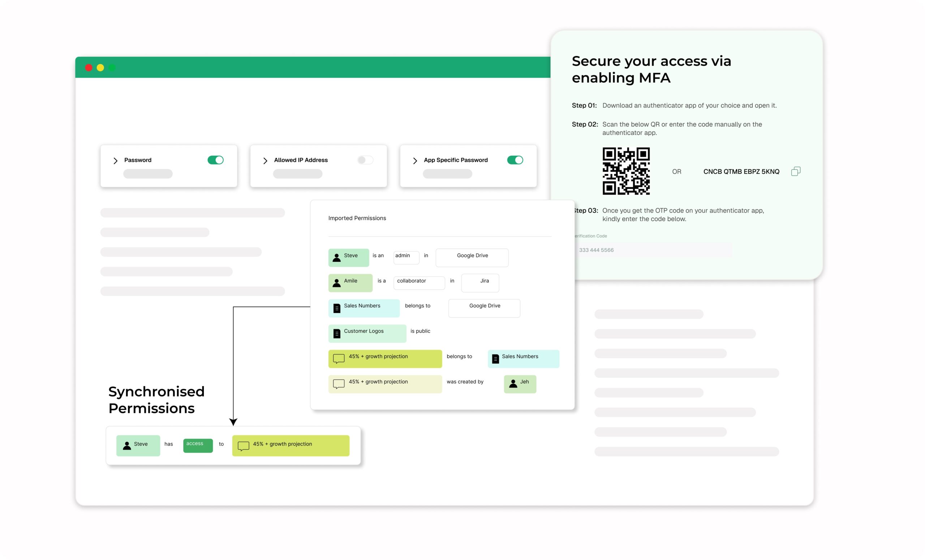Viewport: 925px width, 560px height.
Task: Click the Verification Code input field
Action: (653, 250)
